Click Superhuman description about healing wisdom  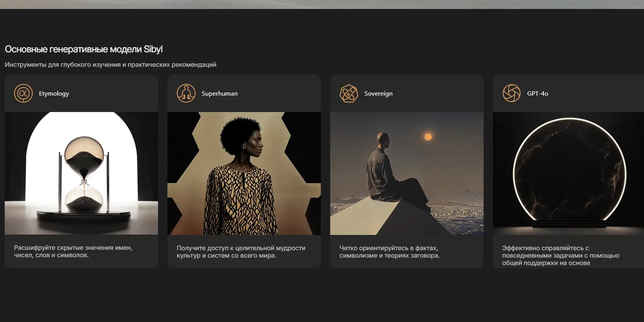pos(241,252)
